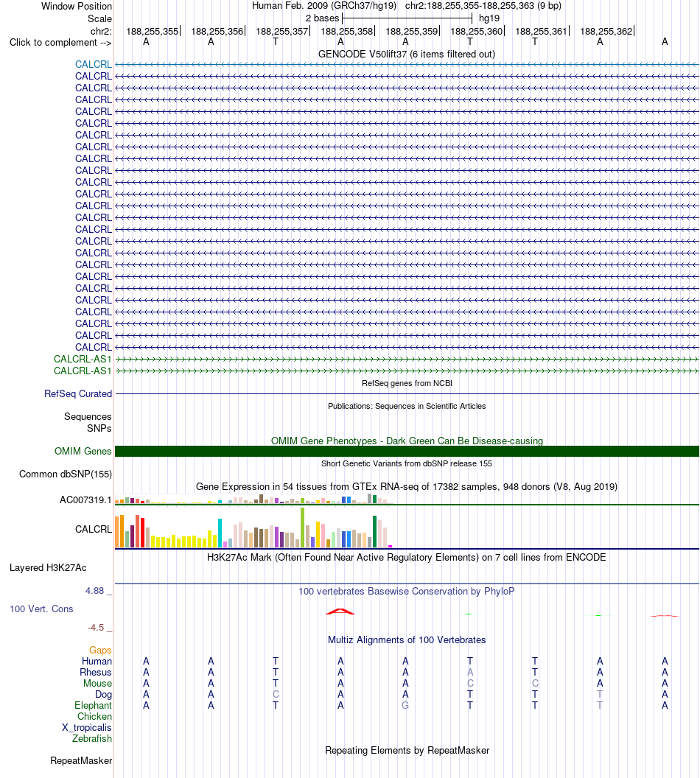This screenshot has height=778, width=700.
Task: Click the C mismatch base in Dog row
Action: pyautogui.click(x=276, y=695)
